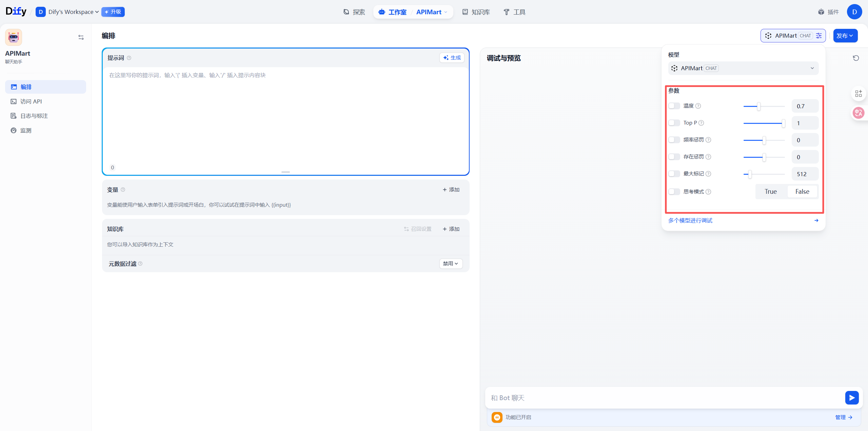The width and height of the screenshot is (868, 431).
Task: Click the help icon next to 温度
Action: 698,106
